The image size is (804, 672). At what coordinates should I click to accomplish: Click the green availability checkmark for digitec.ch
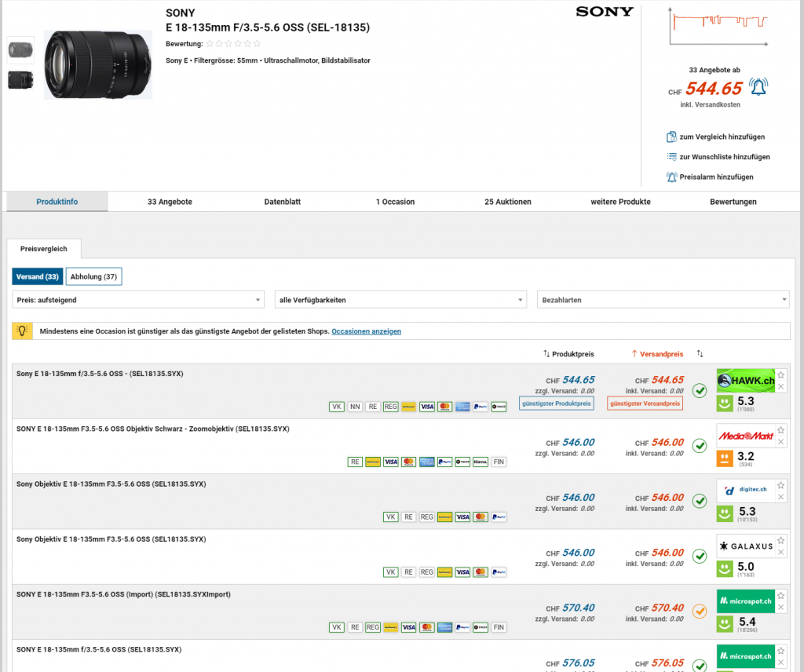[699, 501]
